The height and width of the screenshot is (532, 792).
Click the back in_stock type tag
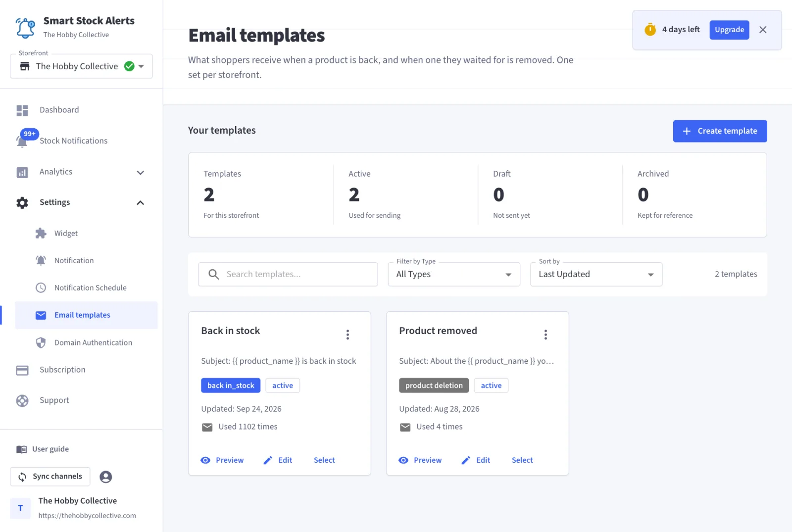pyautogui.click(x=231, y=386)
